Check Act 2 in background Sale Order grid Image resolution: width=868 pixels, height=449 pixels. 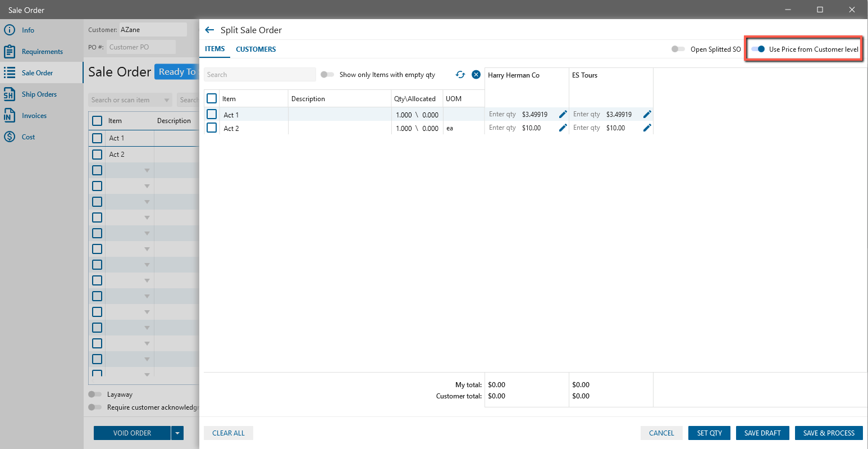97,154
